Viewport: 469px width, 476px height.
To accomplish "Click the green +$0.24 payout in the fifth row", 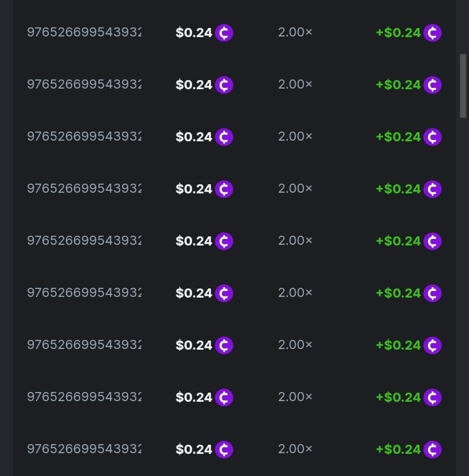I will point(398,241).
